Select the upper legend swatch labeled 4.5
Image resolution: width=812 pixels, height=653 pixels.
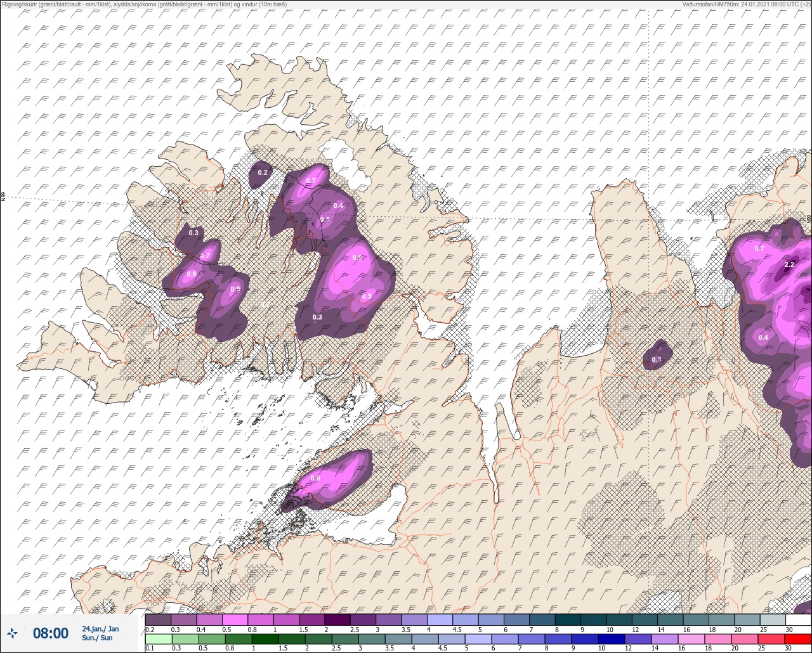[x=466, y=619]
